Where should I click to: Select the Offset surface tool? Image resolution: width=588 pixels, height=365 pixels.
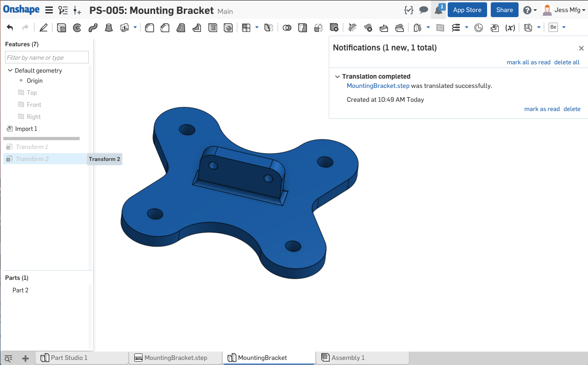click(417, 28)
